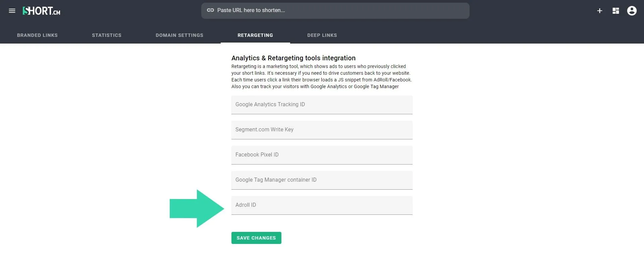Click the plus icon to add link
The height and width of the screenshot is (258, 644).
[x=600, y=11]
